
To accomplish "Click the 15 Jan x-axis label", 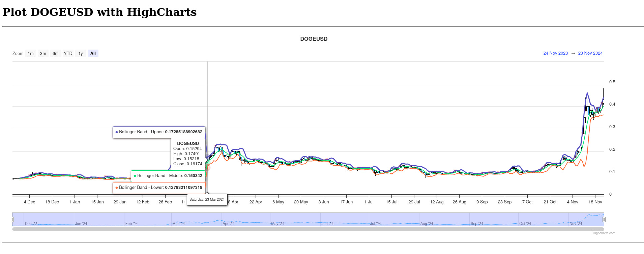I will pos(97,202).
